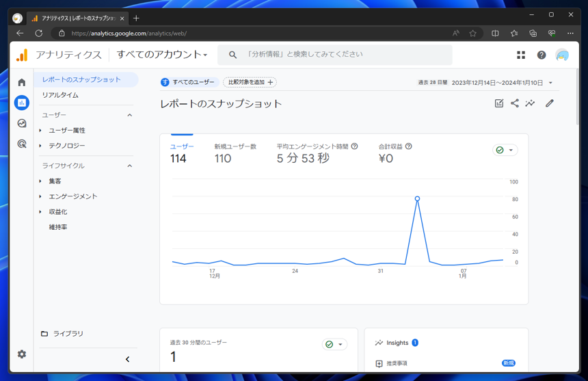The height and width of the screenshot is (381, 588).
Task: Click the 新規 badge in Insights
Action: coord(509,363)
